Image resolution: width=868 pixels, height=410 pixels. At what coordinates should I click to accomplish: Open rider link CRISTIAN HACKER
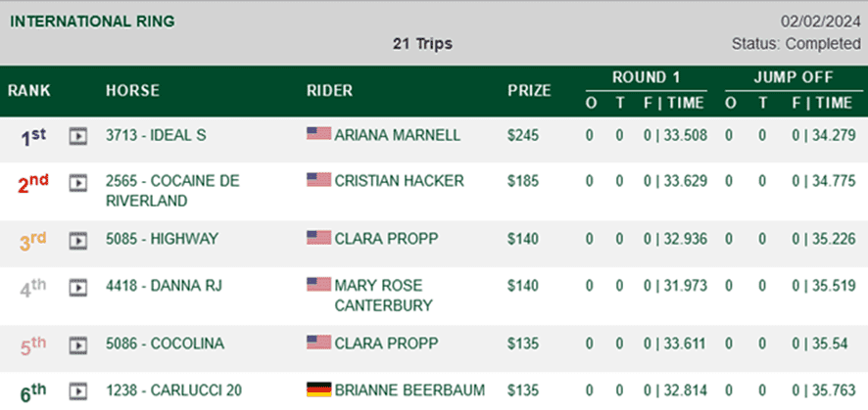(399, 181)
